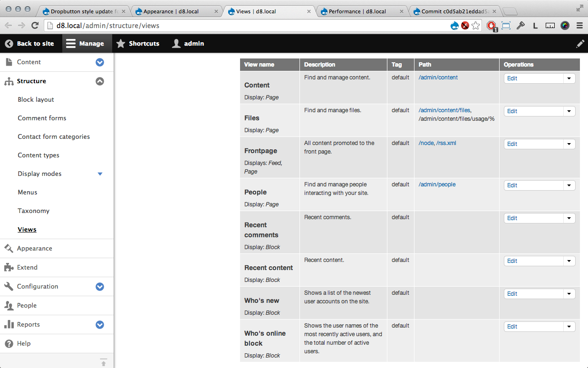Click Edit button for Recent content view
588x368 pixels.
(x=534, y=261)
